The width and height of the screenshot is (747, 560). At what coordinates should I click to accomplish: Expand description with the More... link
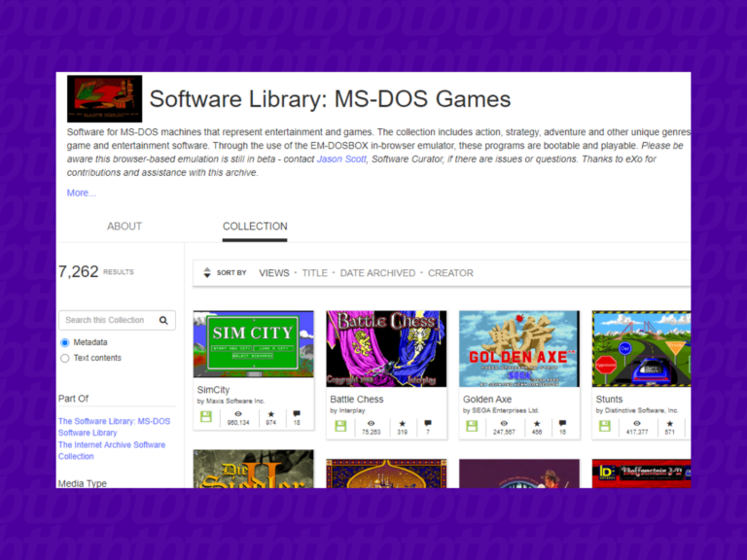[82, 192]
